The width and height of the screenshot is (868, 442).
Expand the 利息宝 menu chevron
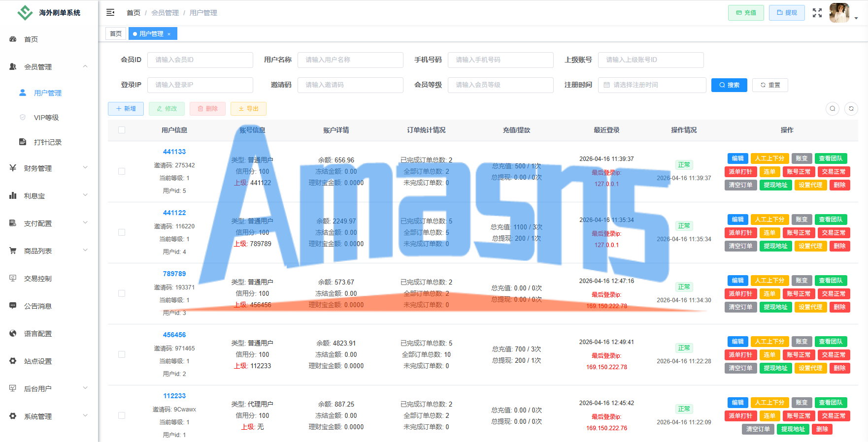point(85,195)
